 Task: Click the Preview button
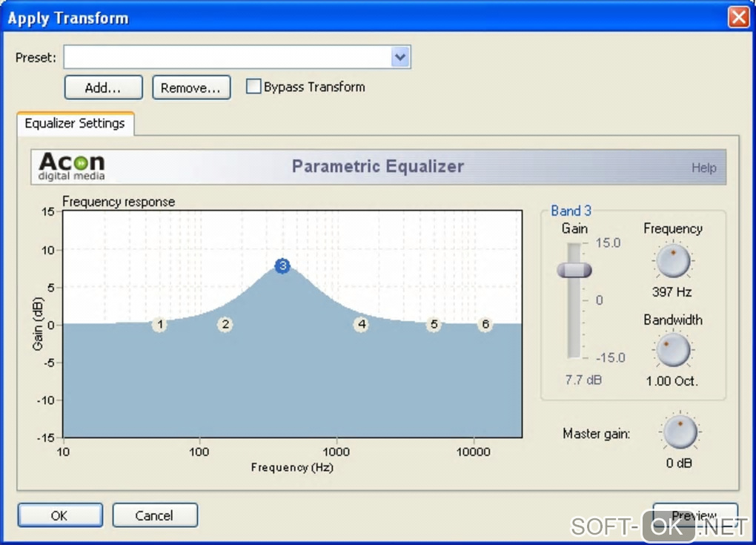coord(694,515)
